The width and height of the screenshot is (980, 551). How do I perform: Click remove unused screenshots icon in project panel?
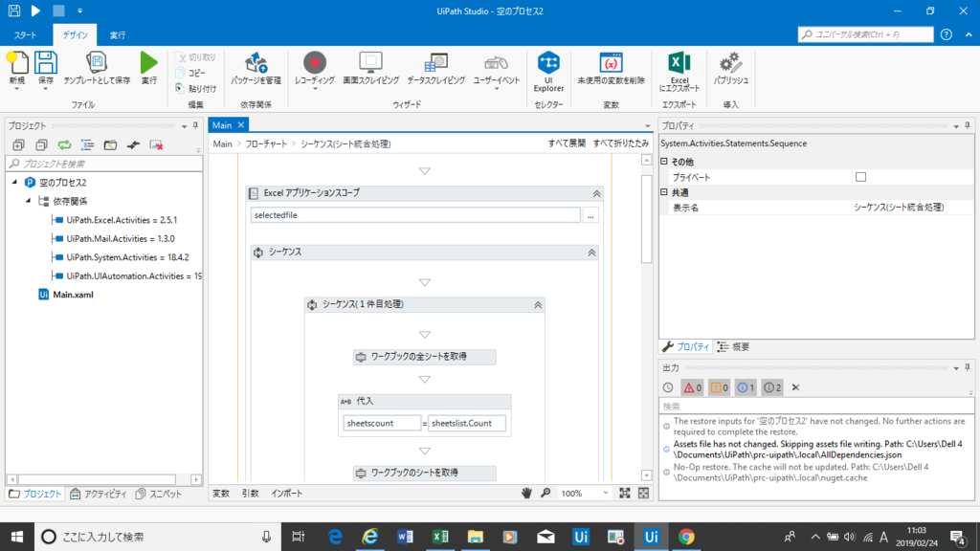[x=156, y=145]
